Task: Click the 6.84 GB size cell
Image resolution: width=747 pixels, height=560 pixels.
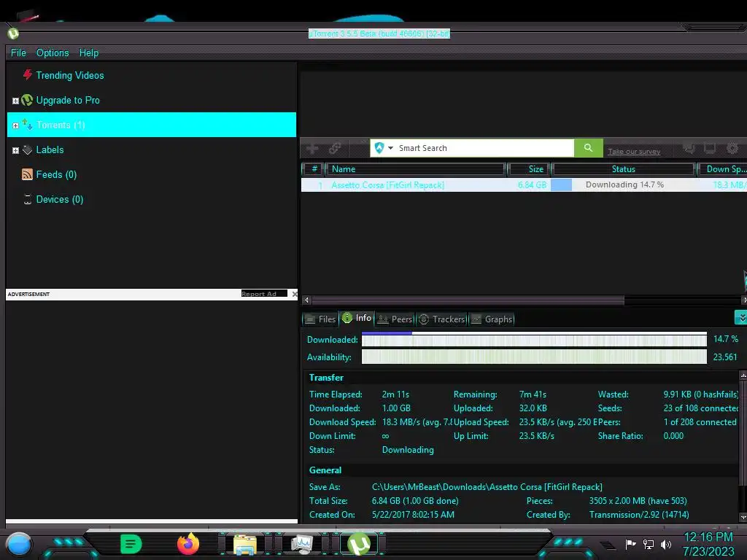Action: point(532,184)
